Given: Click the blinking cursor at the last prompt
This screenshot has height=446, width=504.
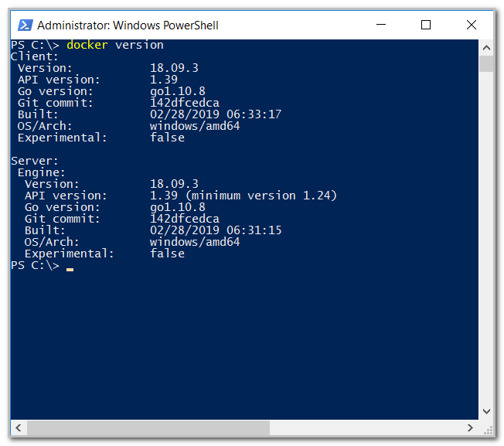Looking at the screenshot, I should 70,270.
